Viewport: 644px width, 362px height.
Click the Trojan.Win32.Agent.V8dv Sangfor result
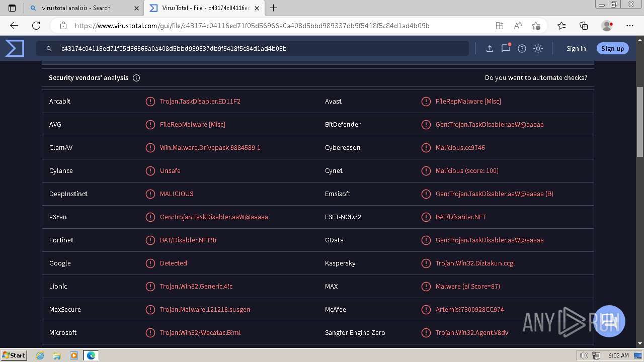point(472,333)
